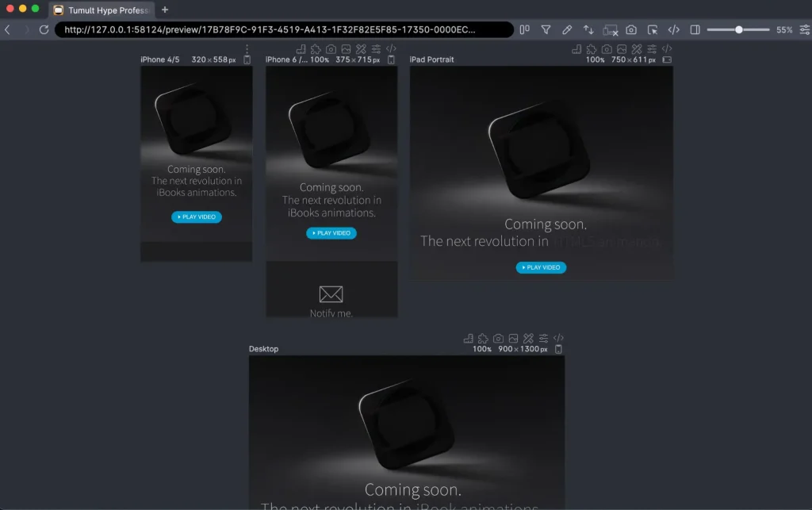
Task: Click the filter funnel icon in the toolbar
Action: (x=546, y=30)
